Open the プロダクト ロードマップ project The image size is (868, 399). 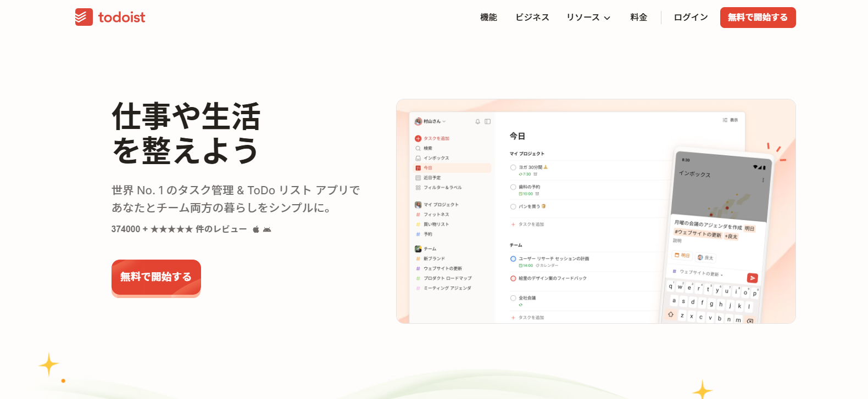pos(444,278)
